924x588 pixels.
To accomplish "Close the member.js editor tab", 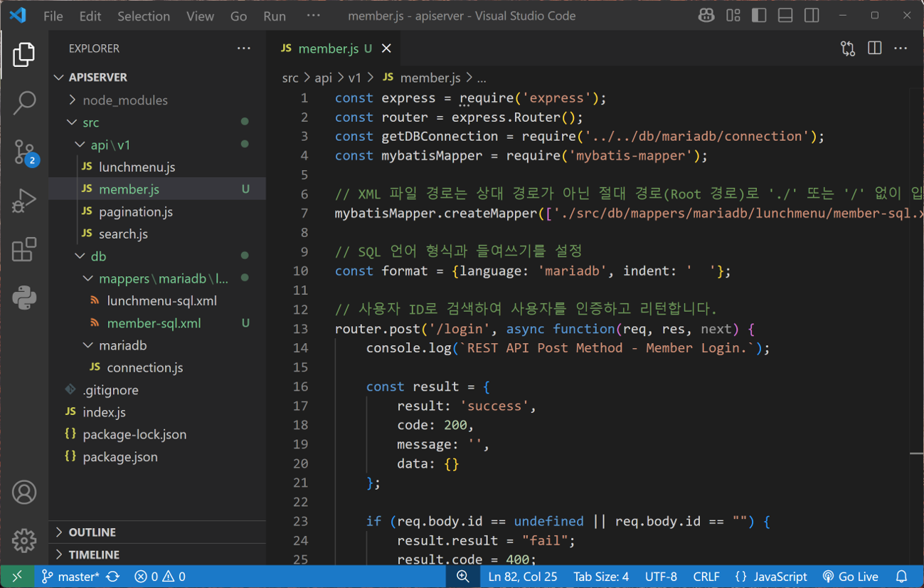I will [x=386, y=48].
